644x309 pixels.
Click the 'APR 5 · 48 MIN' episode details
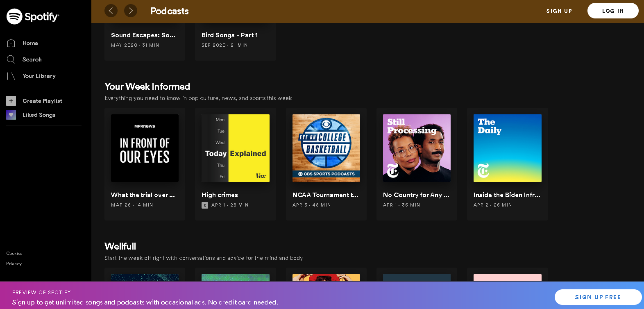(312, 205)
